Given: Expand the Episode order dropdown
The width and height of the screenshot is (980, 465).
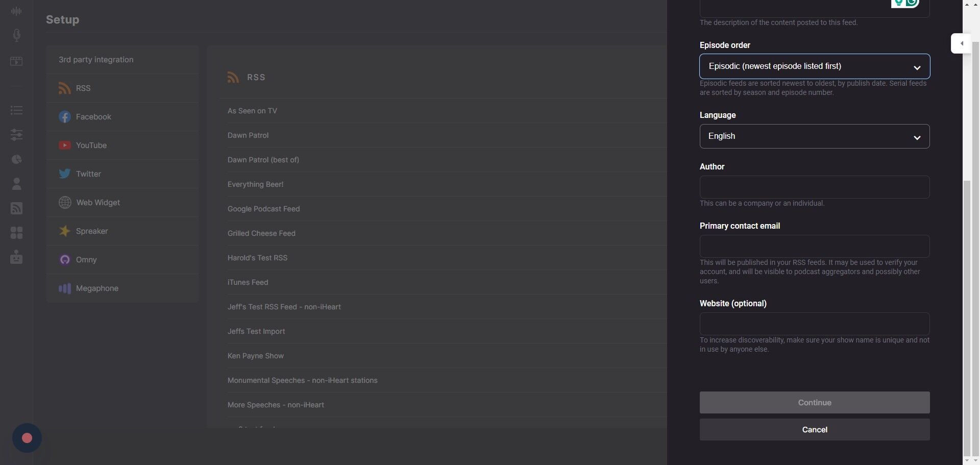Looking at the screenshot, I should (814, 66).
